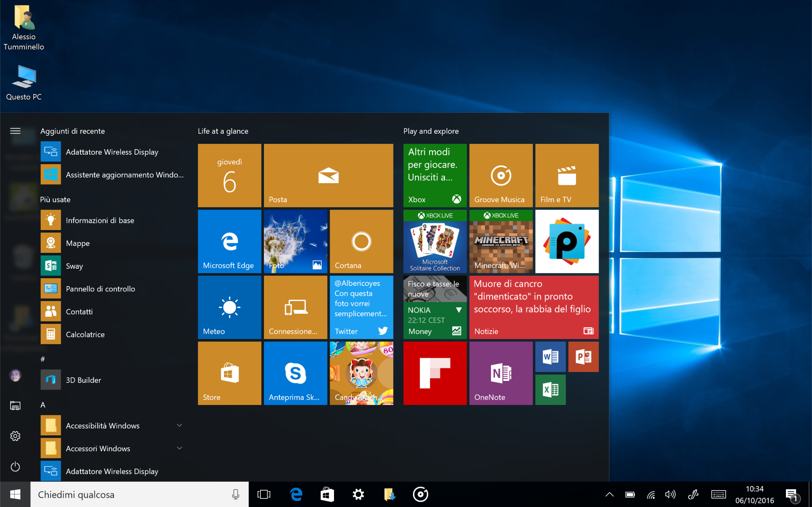Open Calcolatrice app entry
812x507 pixels.
112,334
